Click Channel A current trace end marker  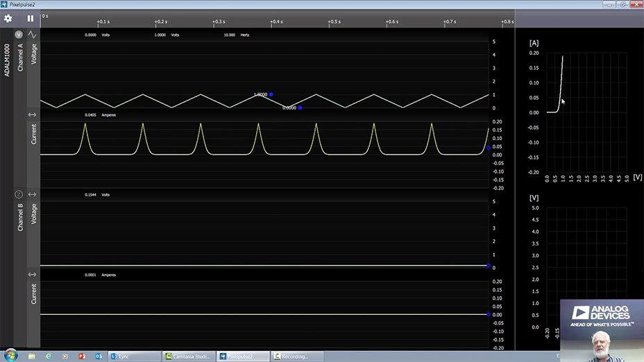click(x=489, y=148)
